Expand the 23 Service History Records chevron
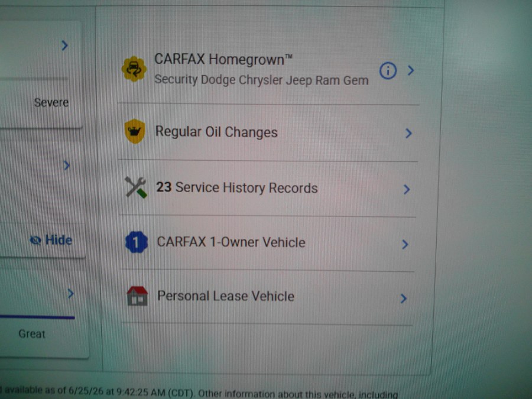 point(407,189)
